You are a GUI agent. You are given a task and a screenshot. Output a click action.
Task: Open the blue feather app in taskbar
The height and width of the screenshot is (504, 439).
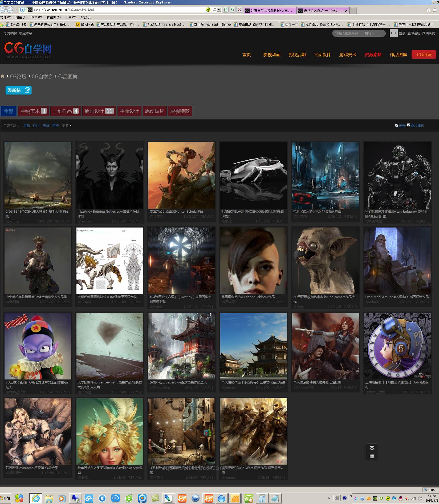168,498
